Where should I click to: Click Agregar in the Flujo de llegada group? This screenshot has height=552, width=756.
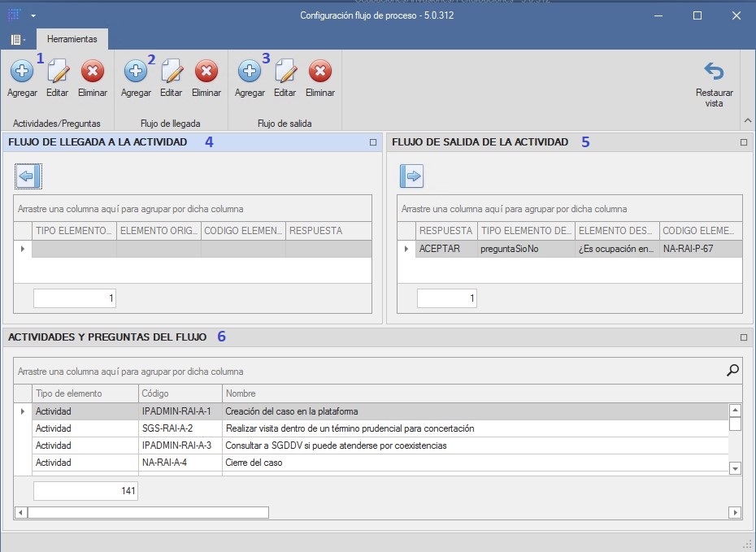point(135,77)
